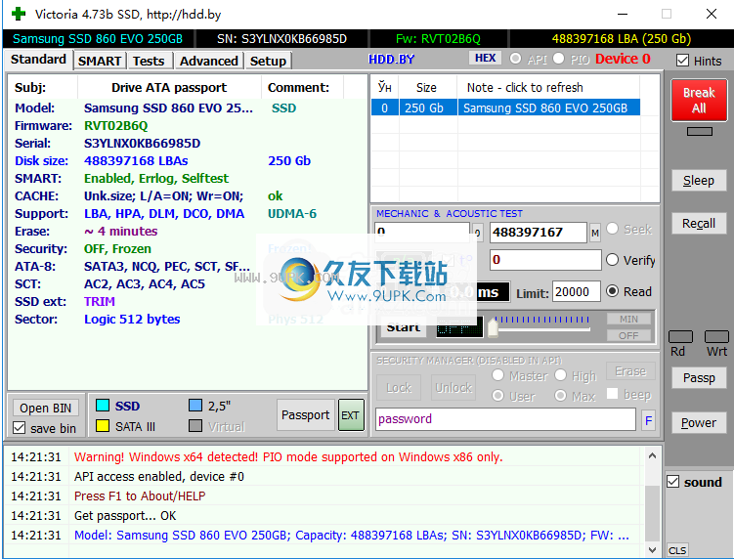
Task: Click the acoustic management slider handle
Action: point(493,326)
